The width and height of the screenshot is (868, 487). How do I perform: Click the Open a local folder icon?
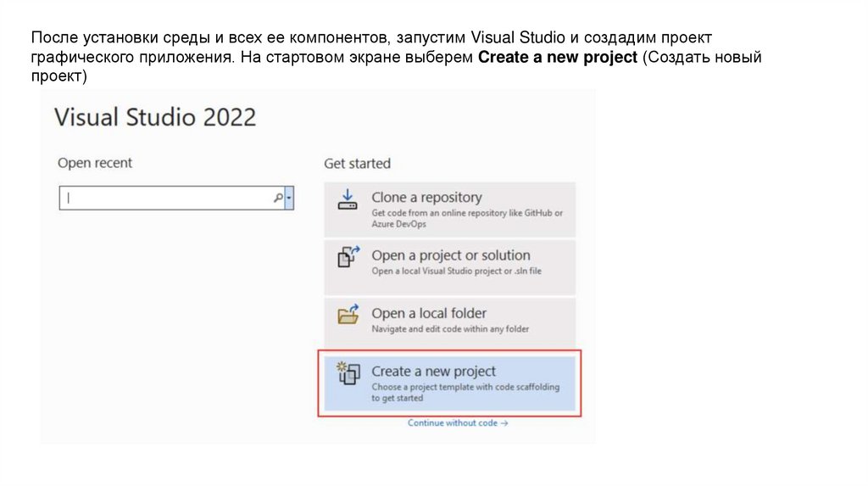tap(348, 315)
